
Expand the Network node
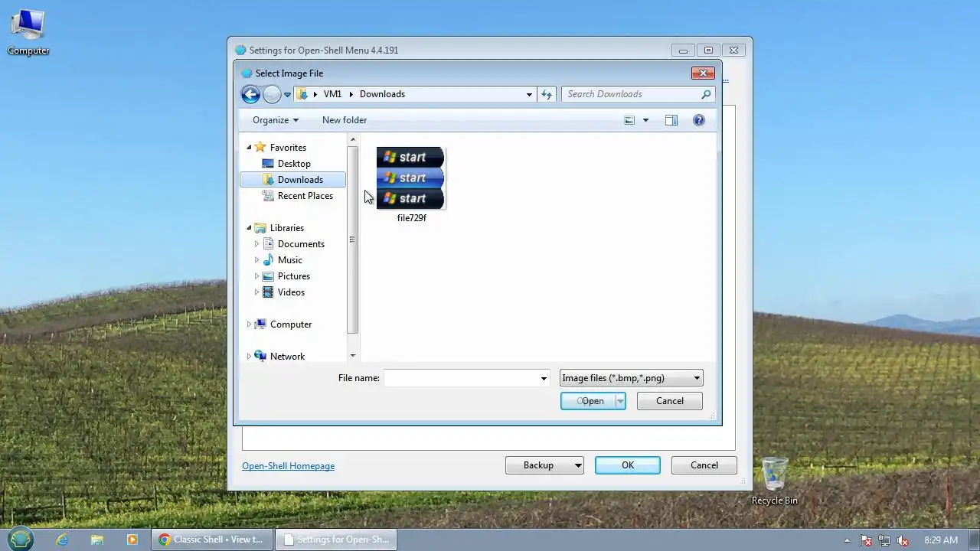pyautogui.click(x=249, y=357)
